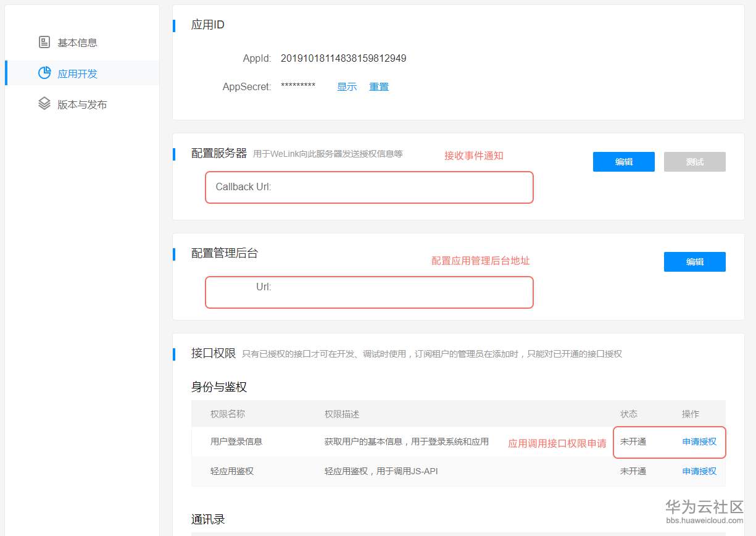Click the 操作 column header

(x=691, y=414)
